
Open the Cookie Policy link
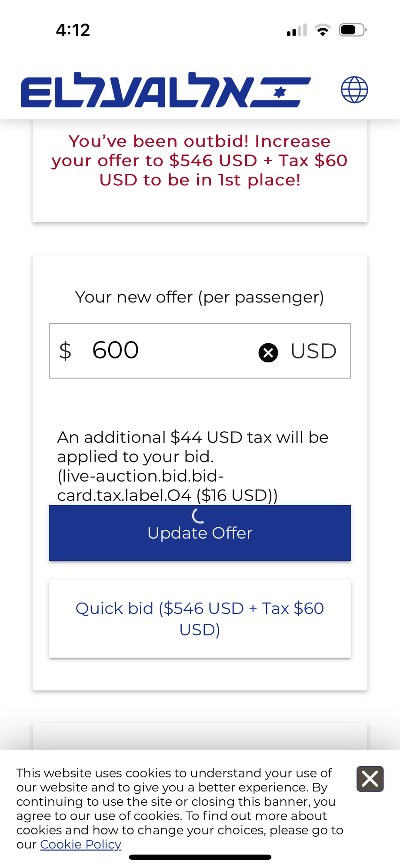[x=81, y=845]
